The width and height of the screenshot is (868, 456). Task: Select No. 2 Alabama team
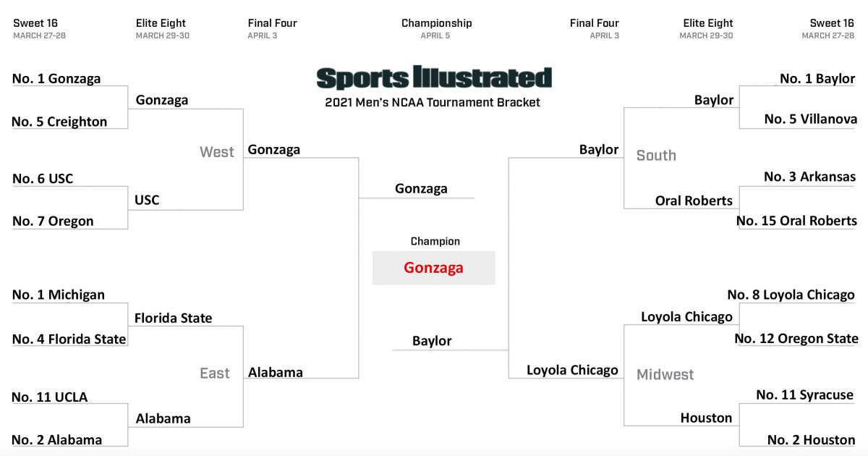click(57, 439)
